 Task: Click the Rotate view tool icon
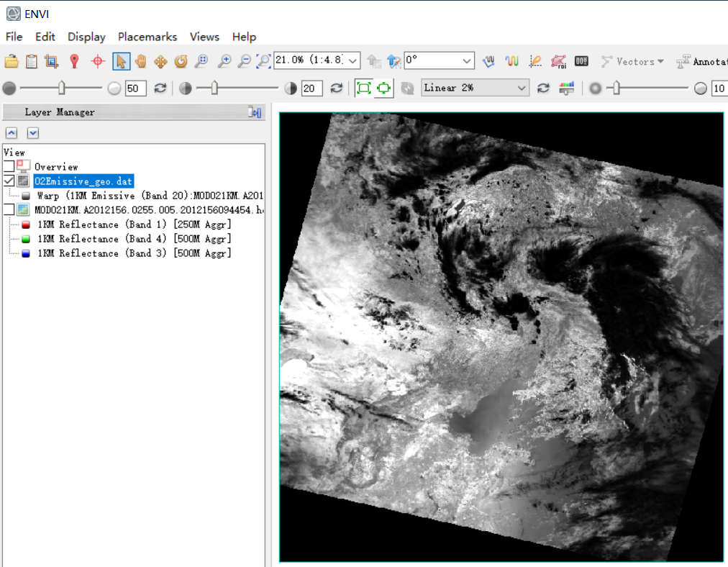[x=181, y=62]
